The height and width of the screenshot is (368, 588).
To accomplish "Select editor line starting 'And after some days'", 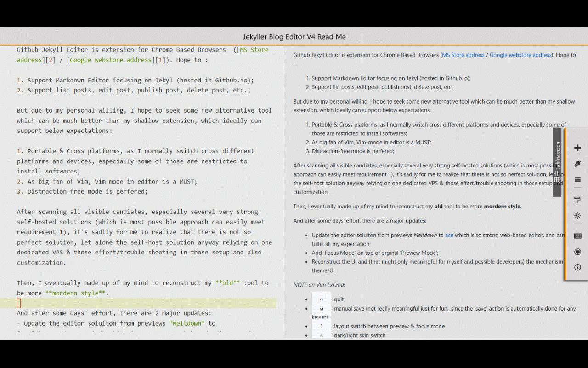I will pyautogui.click(x=114, y=313).
